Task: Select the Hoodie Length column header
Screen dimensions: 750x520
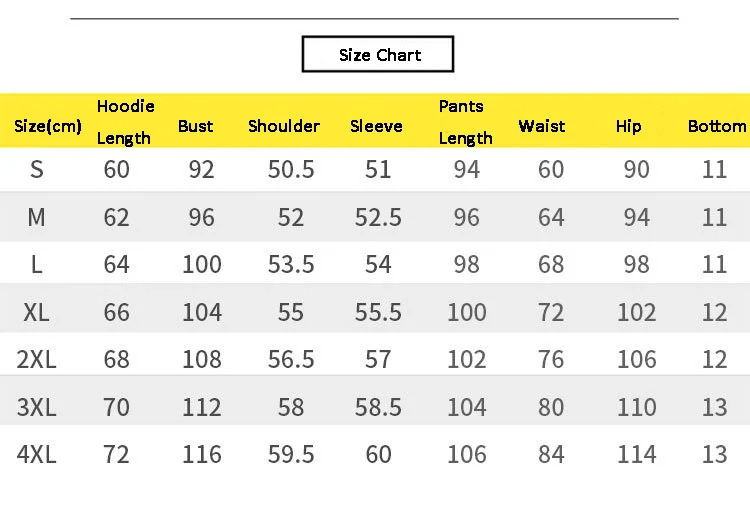Action: pos(125,122)
